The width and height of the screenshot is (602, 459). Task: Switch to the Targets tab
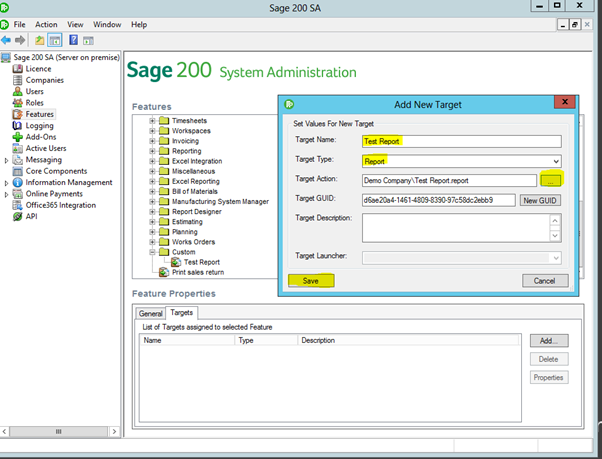pos(182,313)
